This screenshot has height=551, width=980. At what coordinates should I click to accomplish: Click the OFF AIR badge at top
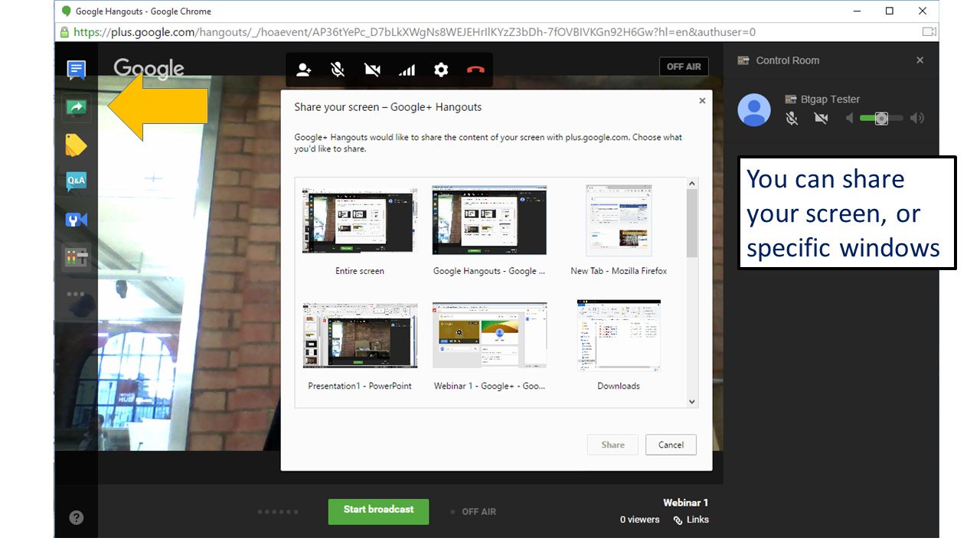[x=684, y=67]
